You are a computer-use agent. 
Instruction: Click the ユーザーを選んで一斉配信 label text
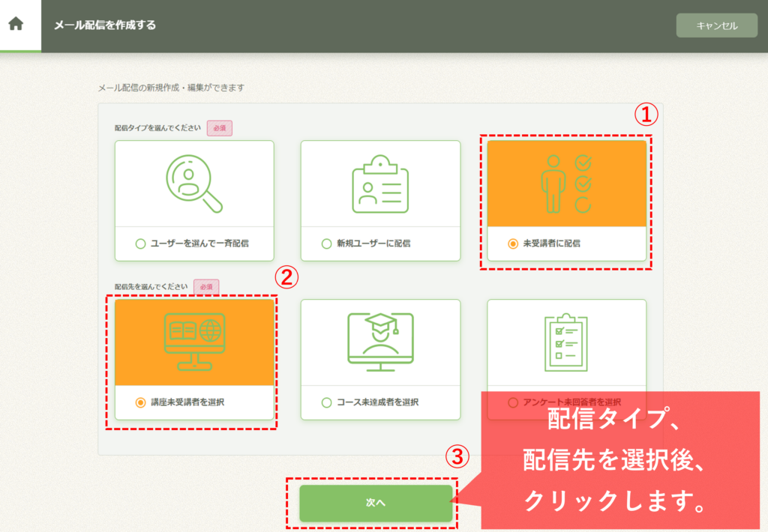[199, 244]
